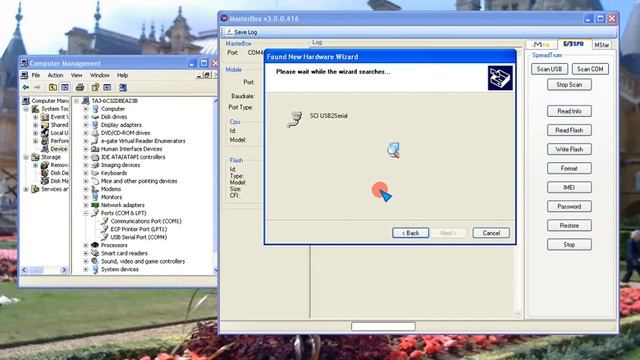Click the Scan USB button
The height and width of the screenshot is (360, 640).
549,69
